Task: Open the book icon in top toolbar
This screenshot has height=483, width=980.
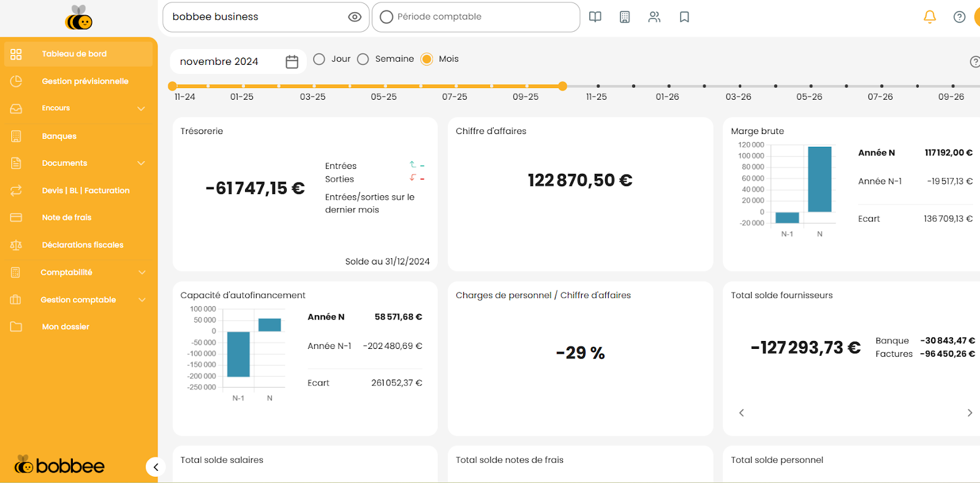Action: [x=595, y=17]
